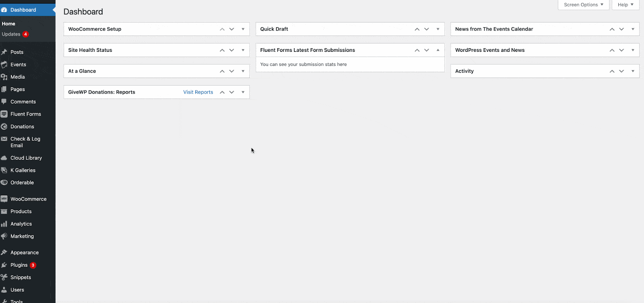Click the Check & Log Email envelope icon

point(4,139)
